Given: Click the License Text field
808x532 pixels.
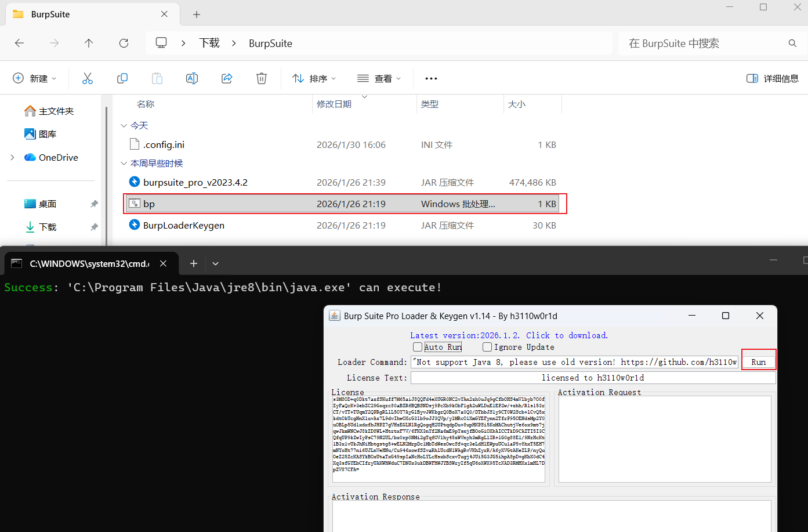Looking at the screenshot, I should pyautogui.click(x=593, y=378).
